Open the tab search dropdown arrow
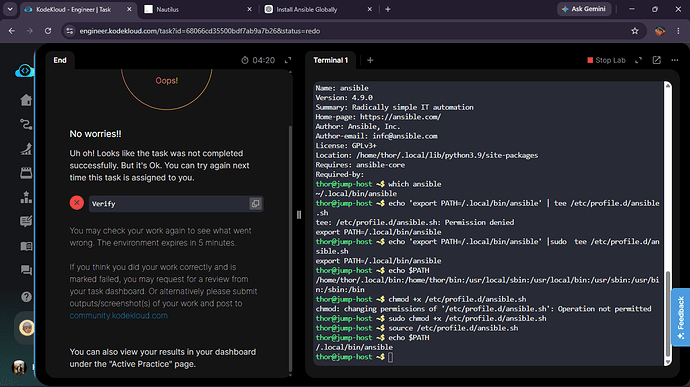690x387 pixels. 10,9
